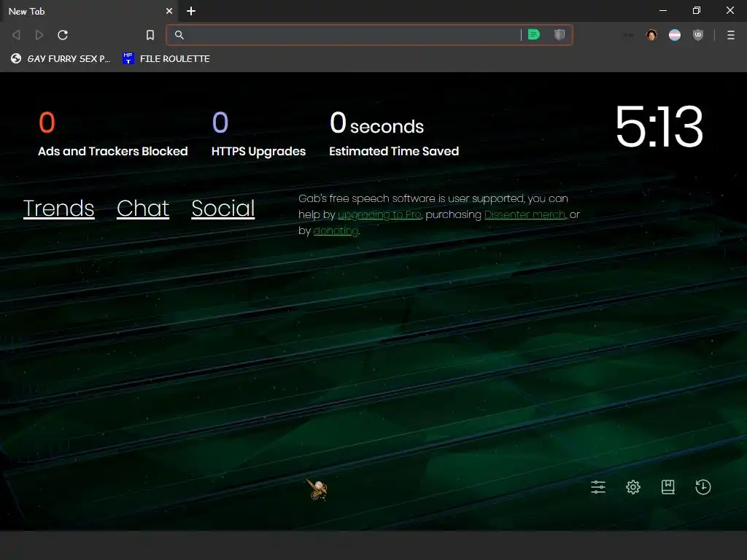Image resolution: width=747 pixels, height=560 pixels.
Task: Follow the Dissenter merch link
Action: pos(525,215)
